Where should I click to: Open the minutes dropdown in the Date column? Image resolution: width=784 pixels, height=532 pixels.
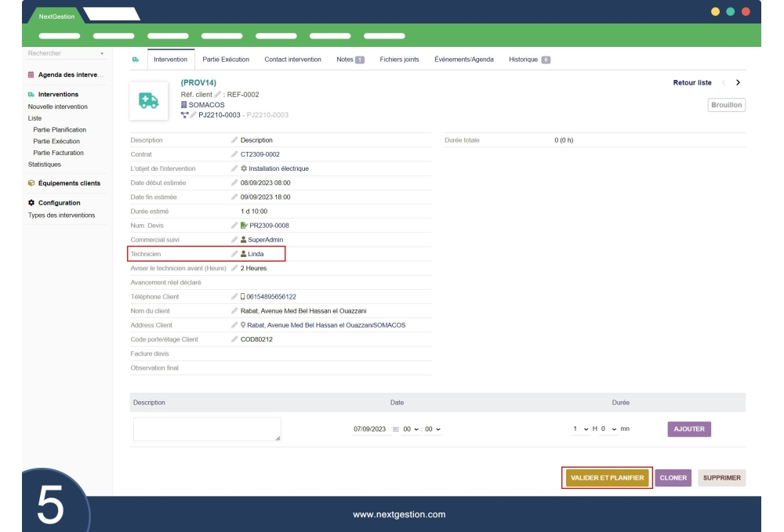(433, 429)
